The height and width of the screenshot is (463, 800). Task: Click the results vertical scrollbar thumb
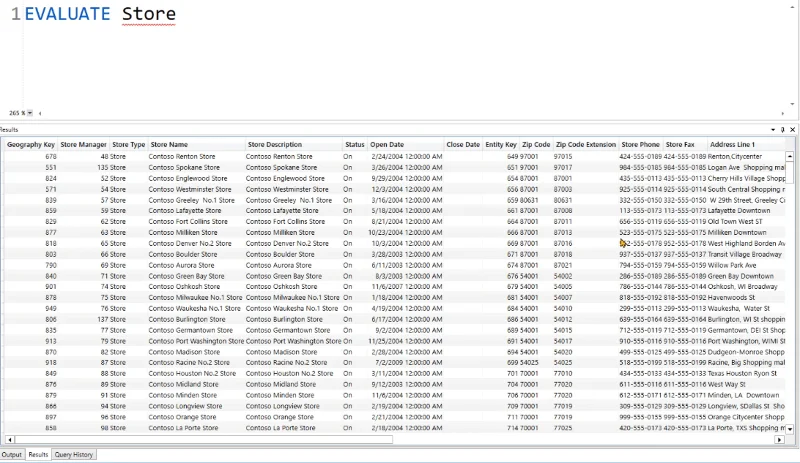point(790,172)
